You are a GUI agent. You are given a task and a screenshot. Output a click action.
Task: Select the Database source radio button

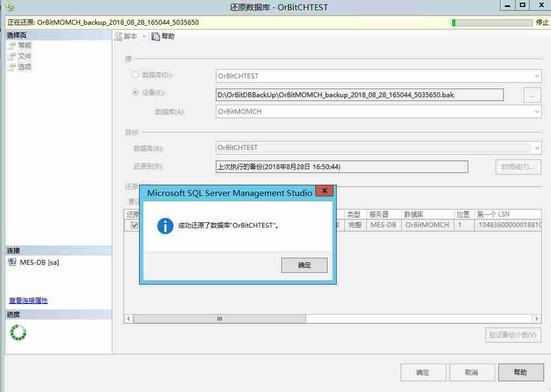[x=135, y=75]
